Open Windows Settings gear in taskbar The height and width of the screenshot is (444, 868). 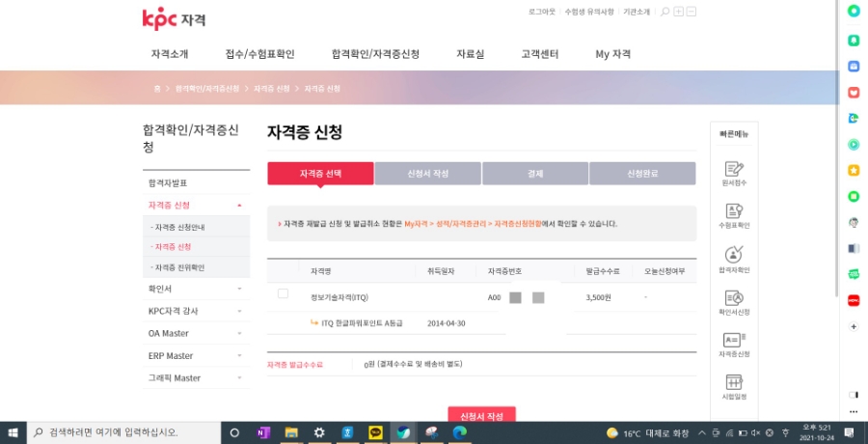tap(319, 432)
